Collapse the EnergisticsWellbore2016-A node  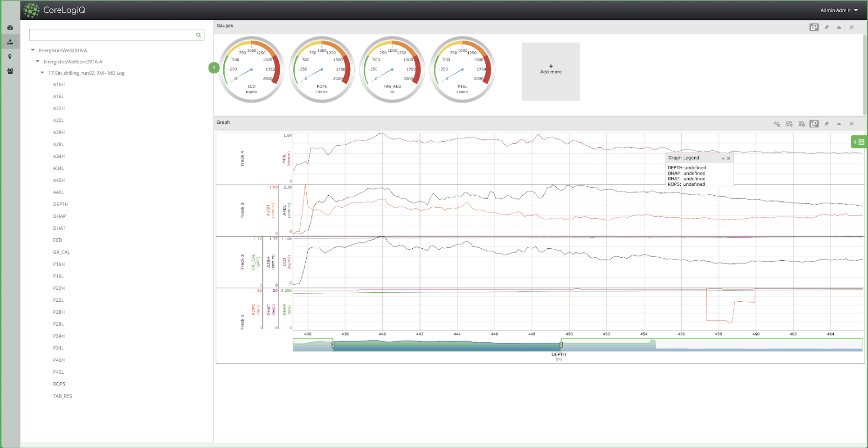[38, 62]
